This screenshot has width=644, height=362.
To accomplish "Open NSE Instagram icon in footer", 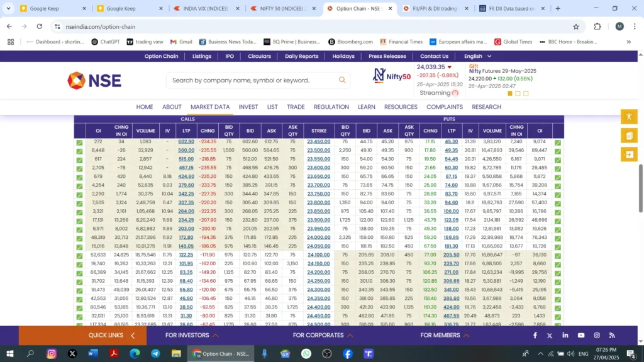I will pos(597,336).
